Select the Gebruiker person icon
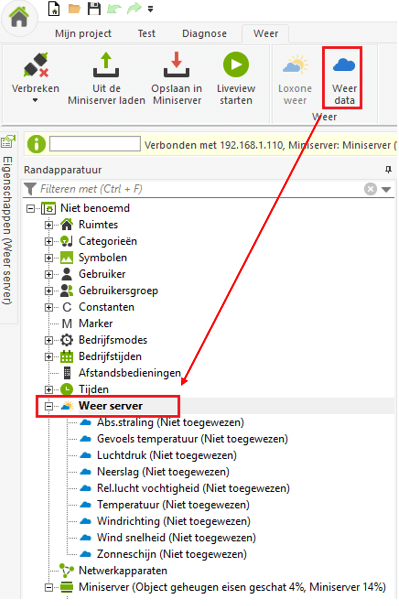399x606 pixels. pyautogui.click(x=67, y=274)
